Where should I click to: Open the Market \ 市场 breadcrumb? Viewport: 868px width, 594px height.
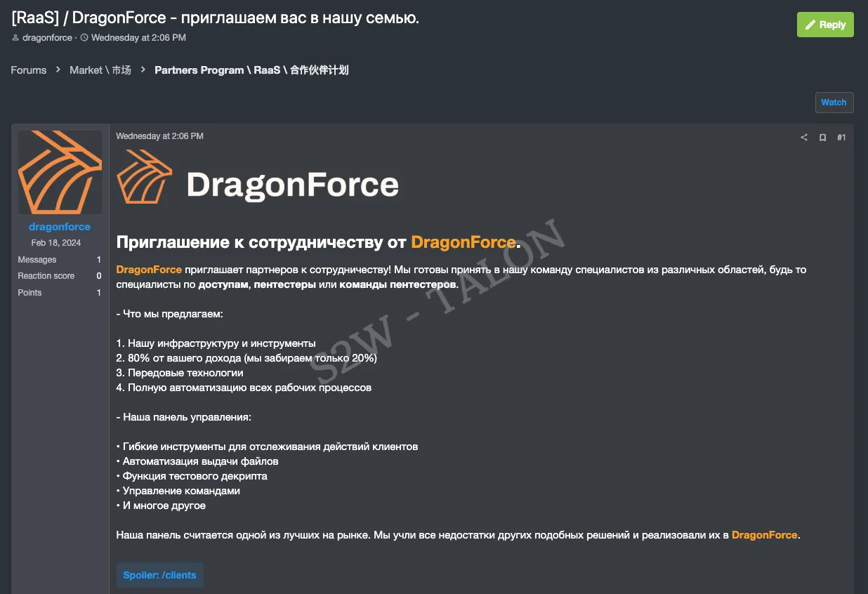[x=100, y=70]
